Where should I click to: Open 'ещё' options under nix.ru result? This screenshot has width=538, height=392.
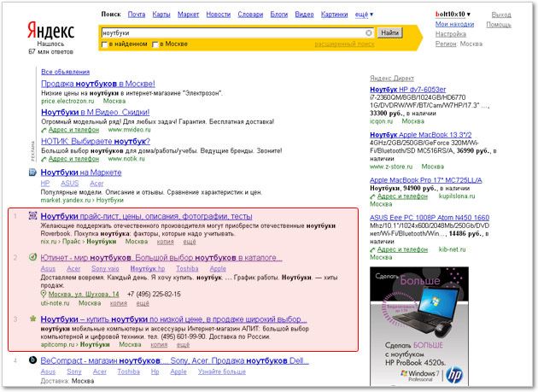189,242
